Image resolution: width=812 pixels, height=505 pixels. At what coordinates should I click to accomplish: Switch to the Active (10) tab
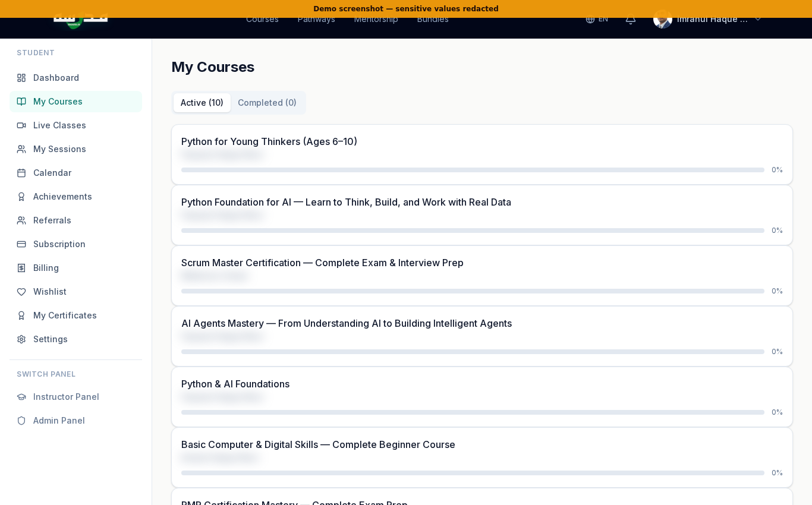tap(202, 103)
